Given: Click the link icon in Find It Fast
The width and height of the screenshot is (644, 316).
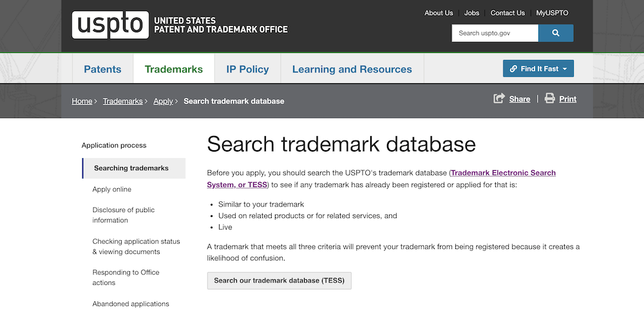Looking at the screenshot, I should click(x=513, y=69).
